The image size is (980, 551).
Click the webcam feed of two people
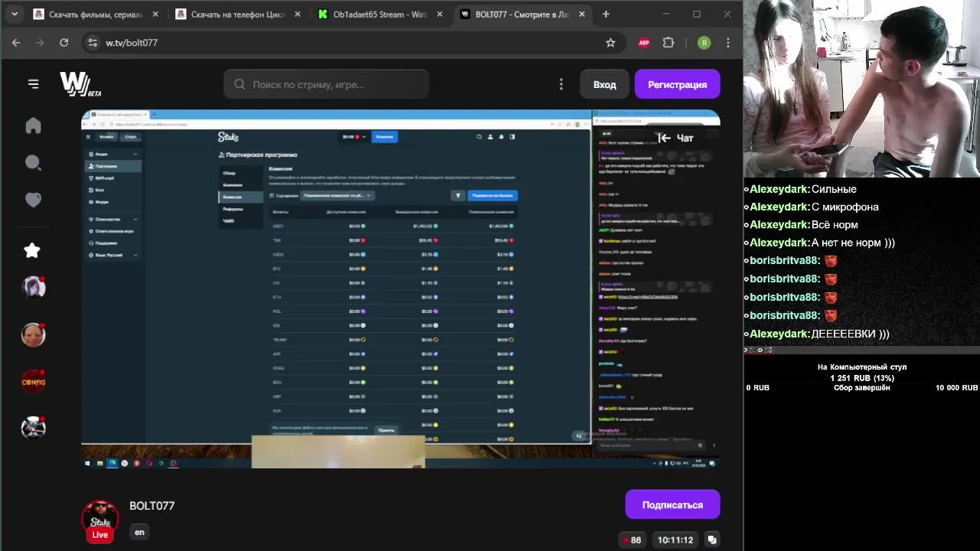tap(861, 89)
